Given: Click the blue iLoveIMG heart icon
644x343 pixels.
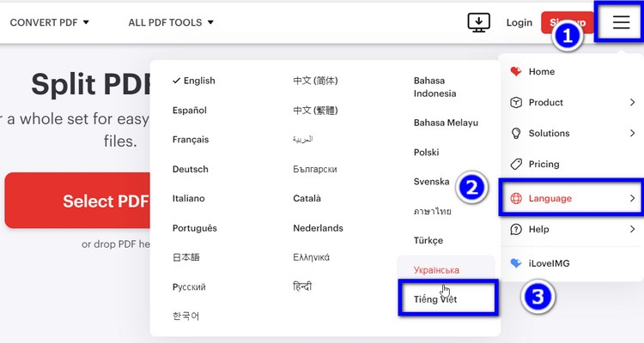Looking at the screenshot, I should click(x=516, y=263).
